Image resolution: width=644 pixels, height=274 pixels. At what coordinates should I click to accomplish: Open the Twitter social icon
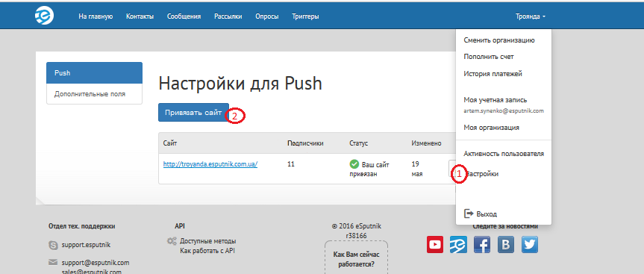530,245
